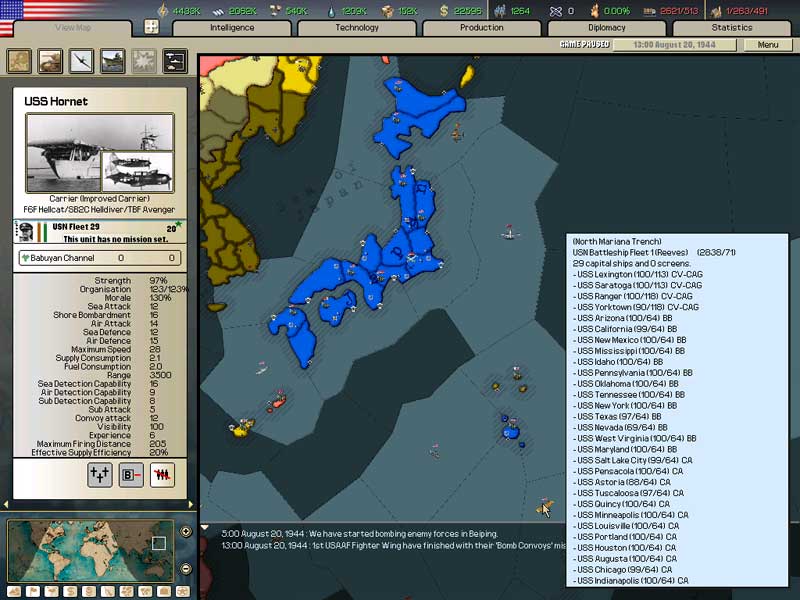Click the Babuyan Channel location box
Image resolution: width=800 pixels, height=600 pixels.
pyautogui.click(x=100, y=258)
